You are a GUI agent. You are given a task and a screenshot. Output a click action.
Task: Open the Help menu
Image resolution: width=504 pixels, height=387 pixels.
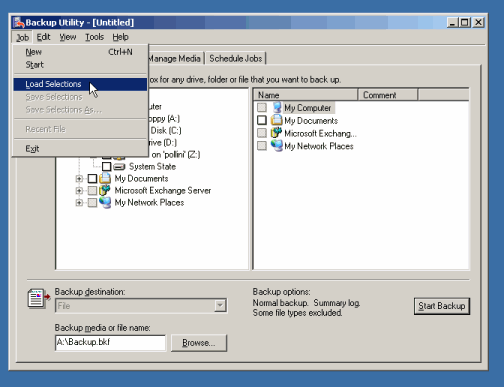click(x=120, y=37)
